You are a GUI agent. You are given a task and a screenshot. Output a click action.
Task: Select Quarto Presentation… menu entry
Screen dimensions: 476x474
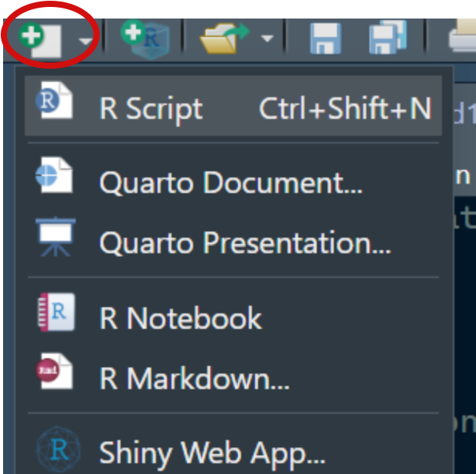tap(244, 242)
